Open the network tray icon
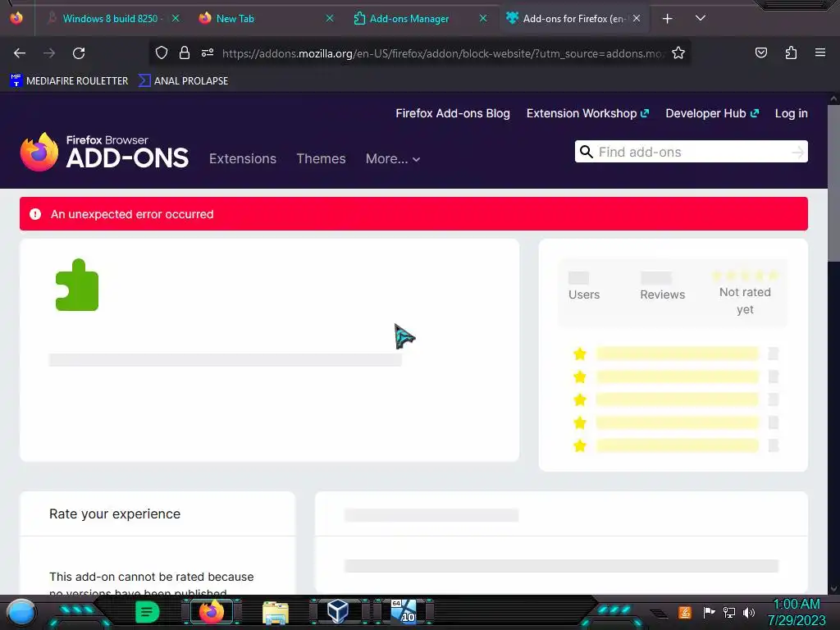 [x=729, y=612]
